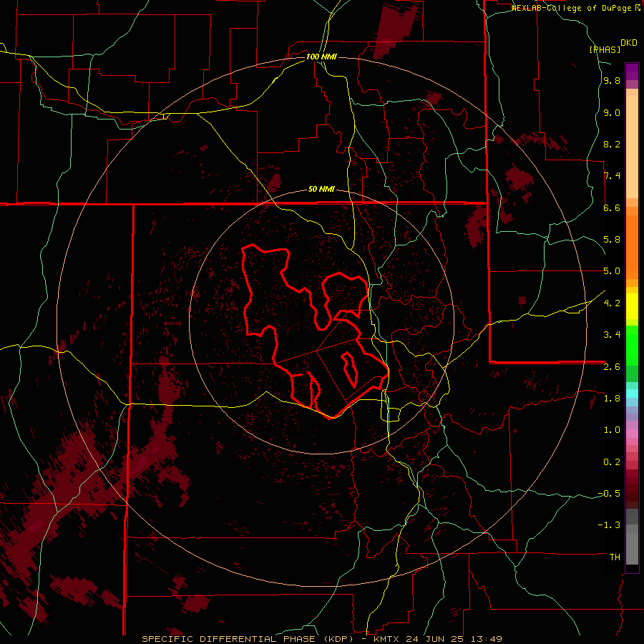Click the 0.2 value on the scale
Image resolution: width=644 pixels, height=644 pixels.
[612, 462]
